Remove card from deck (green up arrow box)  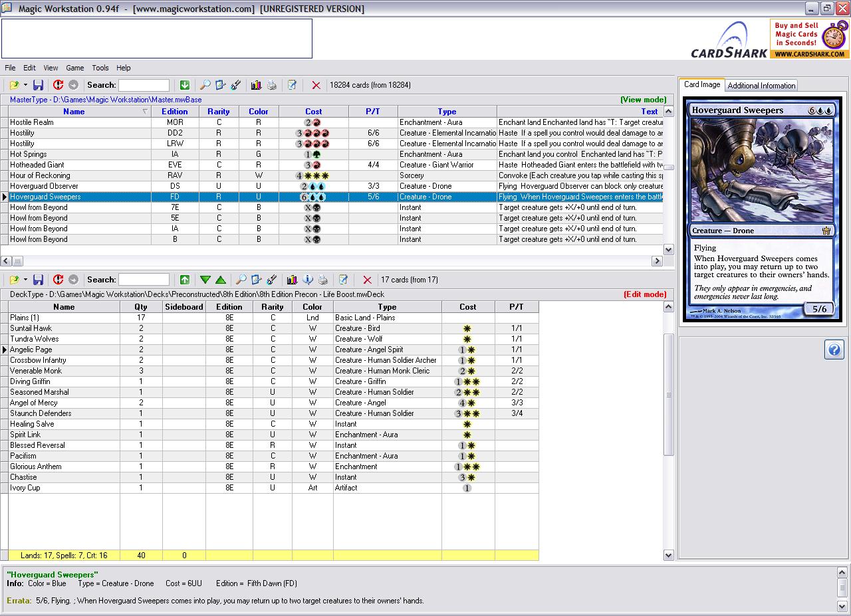(x=185, y=280)
